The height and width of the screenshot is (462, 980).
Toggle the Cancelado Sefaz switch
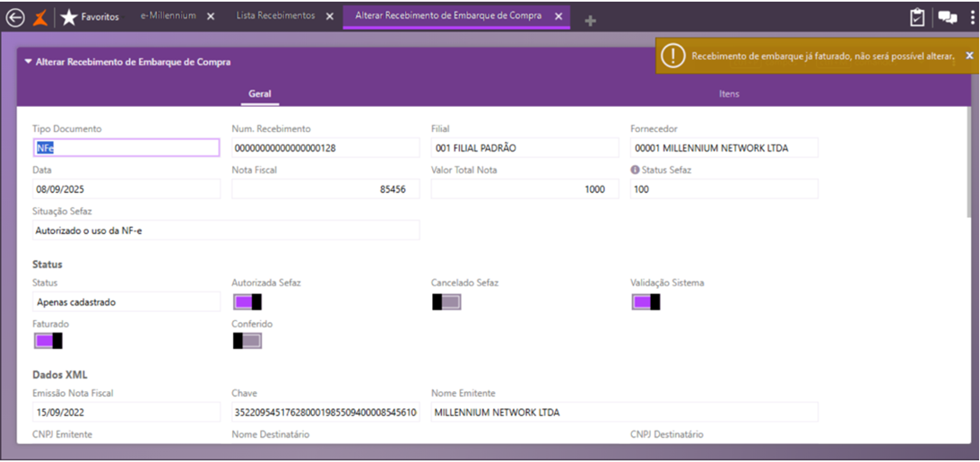pos(446,302)
